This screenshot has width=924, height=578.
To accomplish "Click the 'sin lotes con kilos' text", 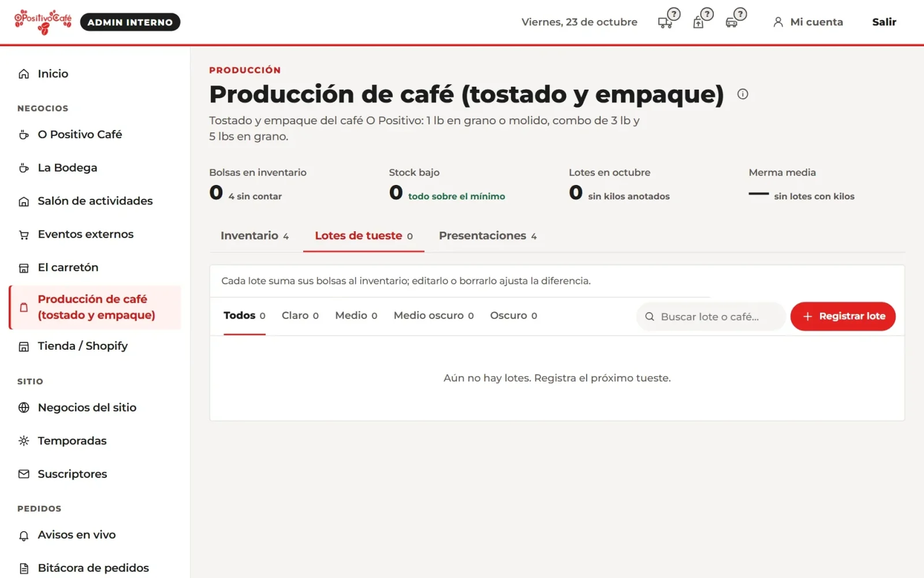I will point(814,197).
